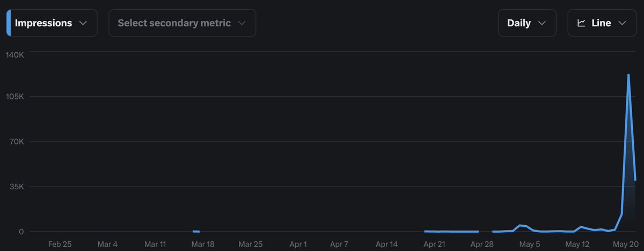Open the Impressions primary metric dropdown
The width and height of the screenshot is (644, 251).
click(52, 23)
